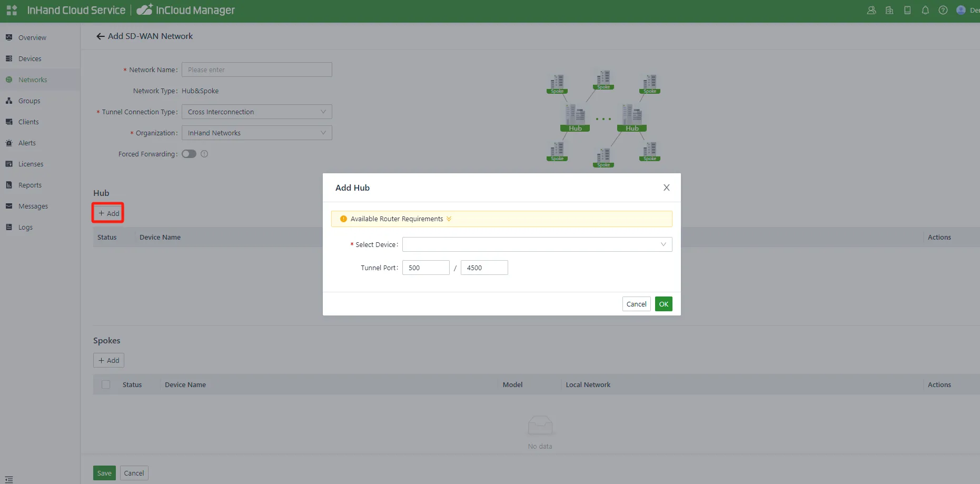Click the Hub&Spoke network type text
Screen dimensions: 980x484
point(200,91)
